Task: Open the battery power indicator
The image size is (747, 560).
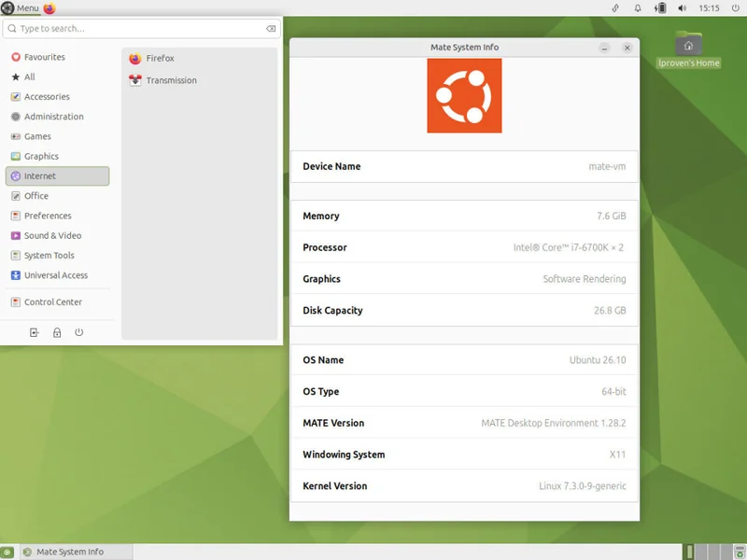Action: (x=660, y=8)
